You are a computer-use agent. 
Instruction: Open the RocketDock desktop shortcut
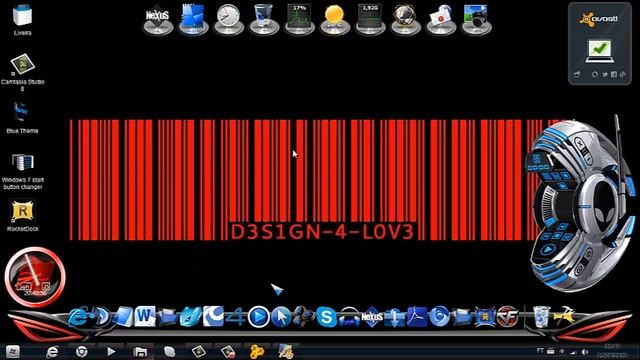click(23, 216)
